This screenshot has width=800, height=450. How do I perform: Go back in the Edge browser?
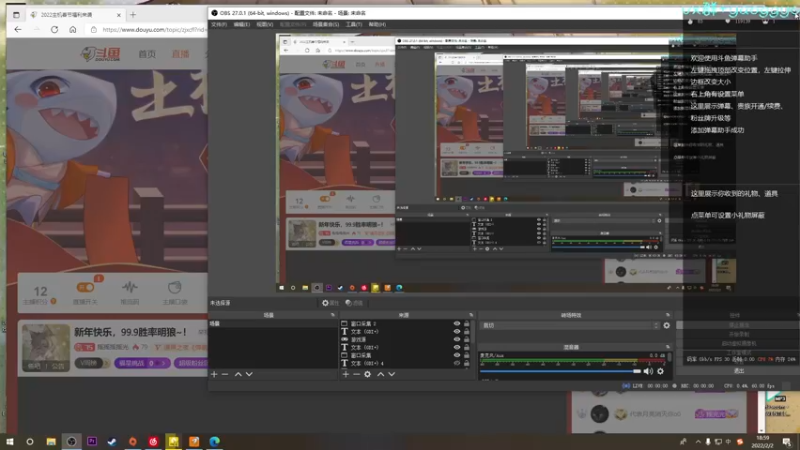18,30
